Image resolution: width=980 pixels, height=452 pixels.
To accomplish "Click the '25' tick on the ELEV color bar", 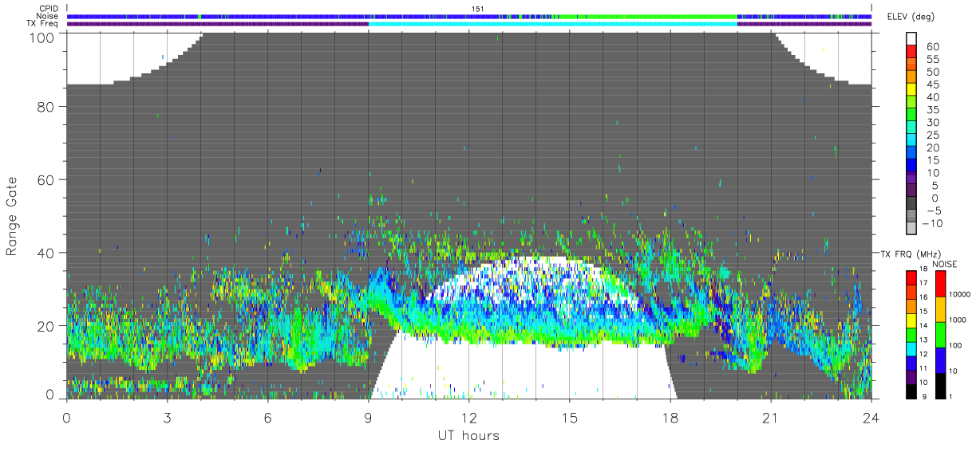I will click(x=934, y=135).
